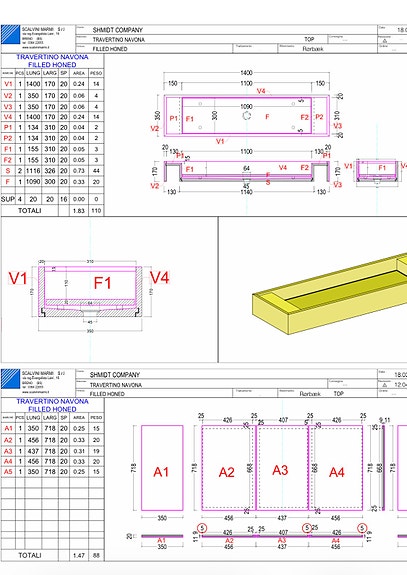
Task: Click the large V4 label in section view
Action: pyautogui.click(x=160, y=277)
